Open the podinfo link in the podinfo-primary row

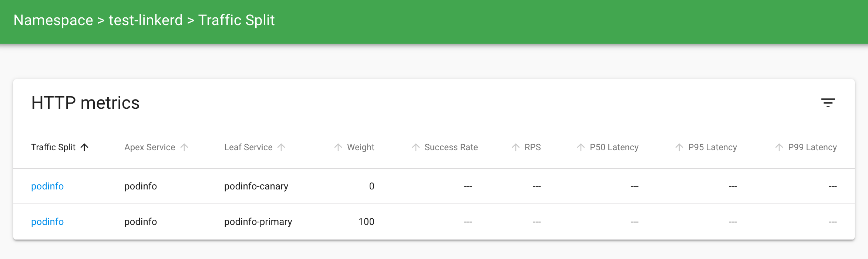click(x=47, y=222)
